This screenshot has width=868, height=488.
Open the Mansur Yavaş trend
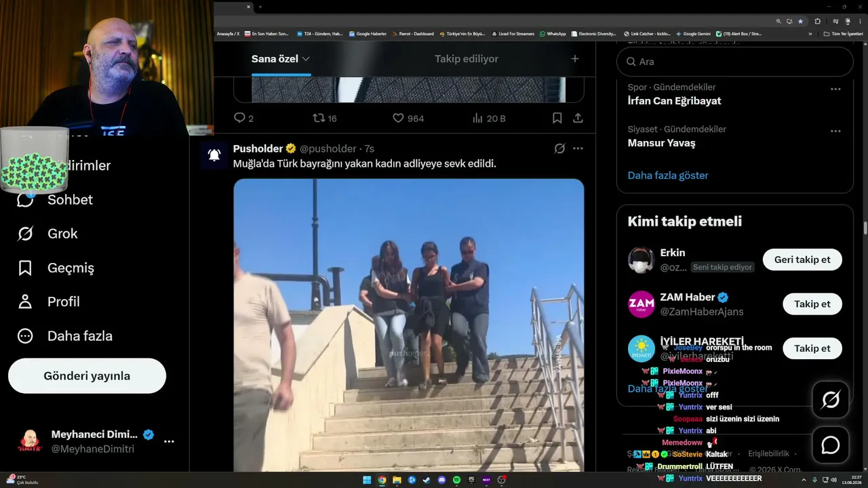662,143
